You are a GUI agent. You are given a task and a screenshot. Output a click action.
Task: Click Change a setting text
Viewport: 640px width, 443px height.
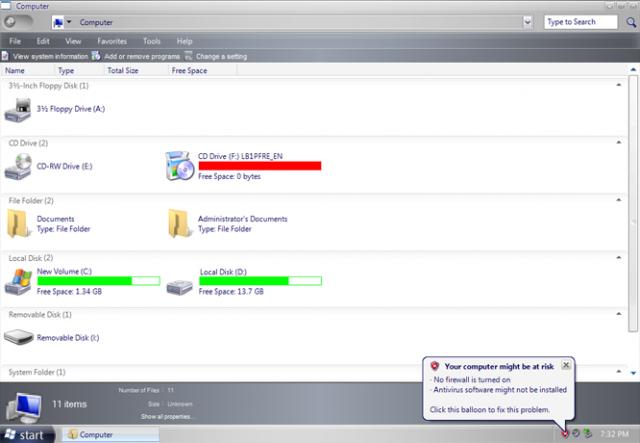tap(221, 56)
